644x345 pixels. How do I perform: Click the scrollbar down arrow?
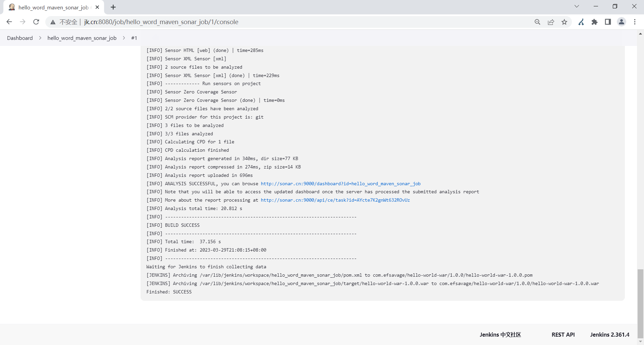[x=640, y=342]
